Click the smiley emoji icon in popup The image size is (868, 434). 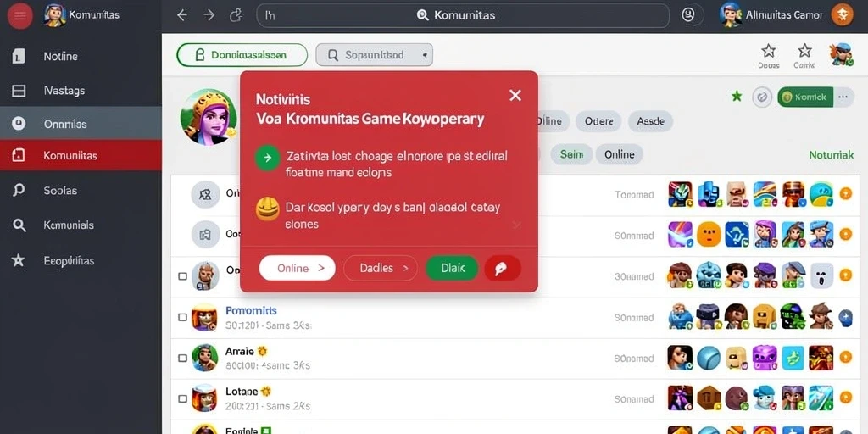coord(267,210)
